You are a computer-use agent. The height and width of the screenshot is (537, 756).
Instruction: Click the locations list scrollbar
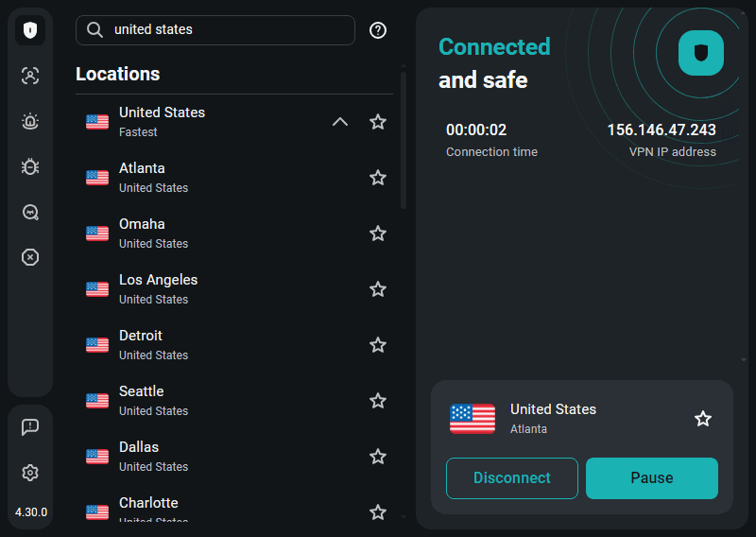[x=404, y=142]
